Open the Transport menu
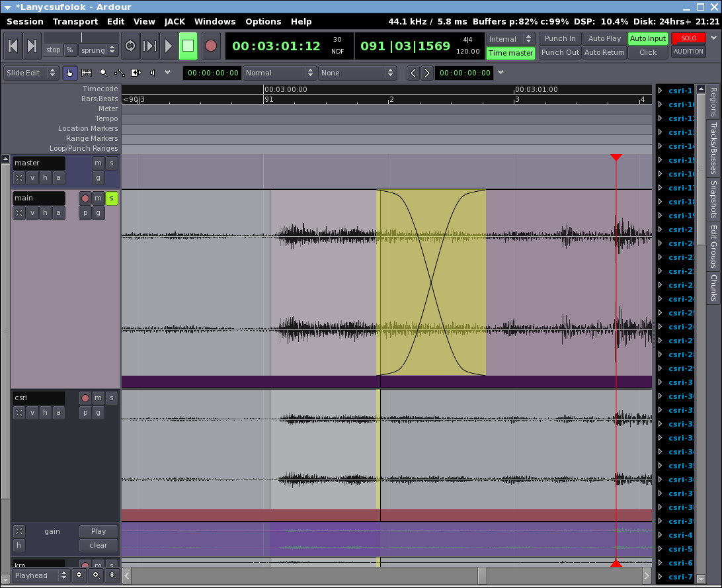The image size is (722, 588). pyautogui.click(x=75, y=21)
